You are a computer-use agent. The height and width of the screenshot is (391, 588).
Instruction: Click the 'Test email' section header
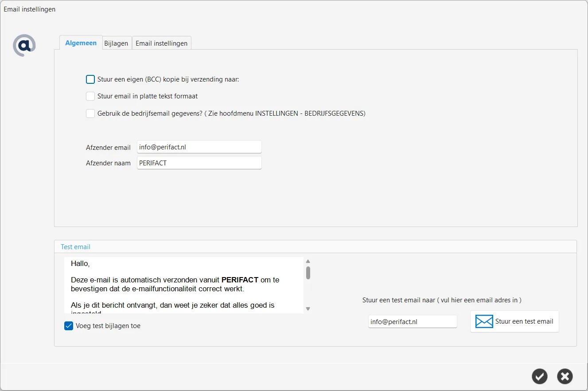coord(75,247)
